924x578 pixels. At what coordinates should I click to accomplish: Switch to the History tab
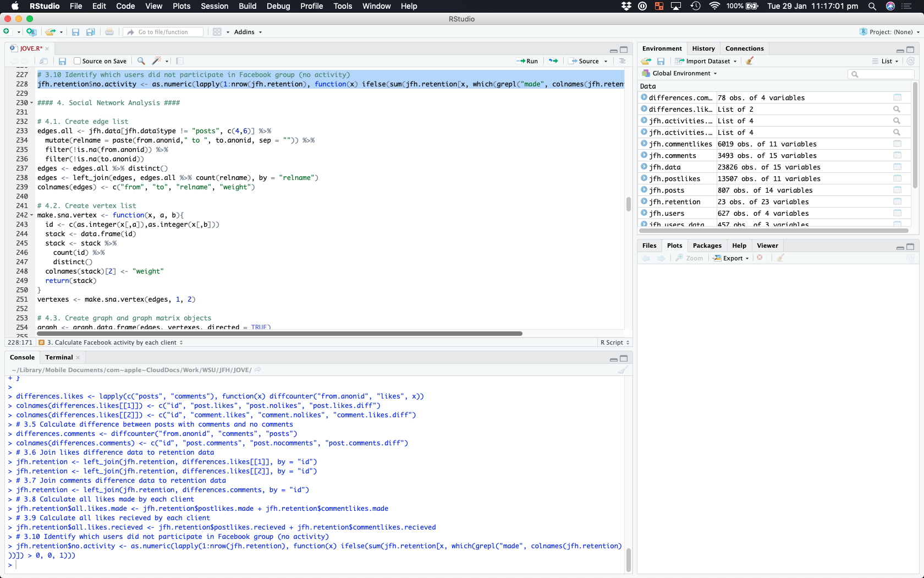[703, 48]
